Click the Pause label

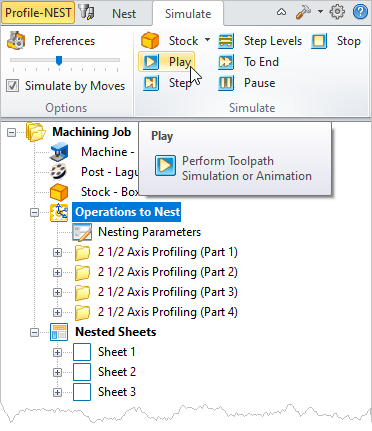[x=259, y=83]
